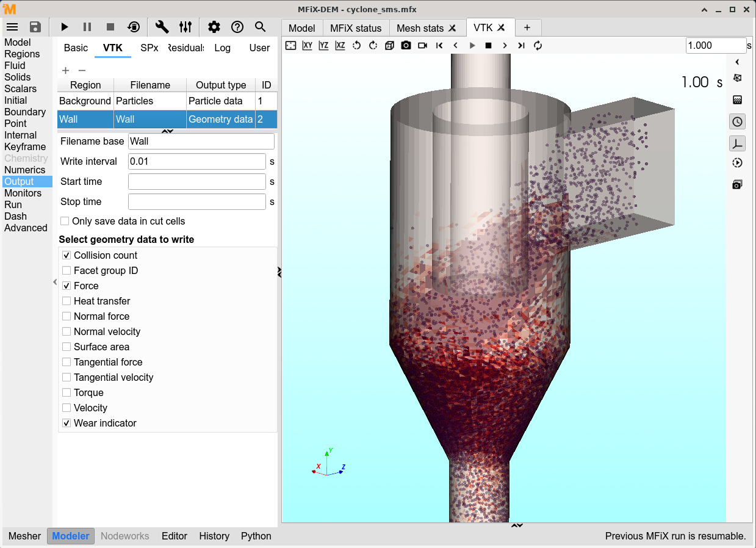The width and height of the screenshot is (756, 548).
Task: Toggle the axes orientation widget button
Action: pyautogui.click(x=737, y=143)
